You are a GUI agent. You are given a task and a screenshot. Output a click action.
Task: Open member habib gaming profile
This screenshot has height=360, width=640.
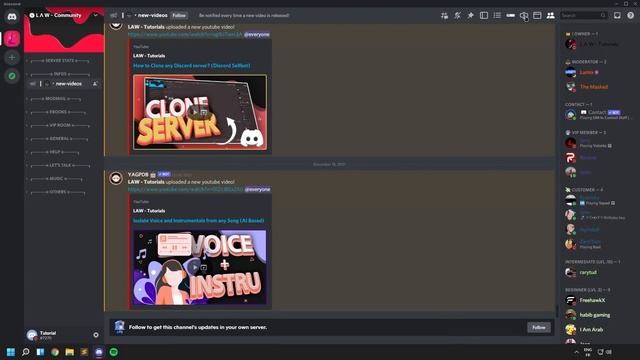click(x=598, y=315)
